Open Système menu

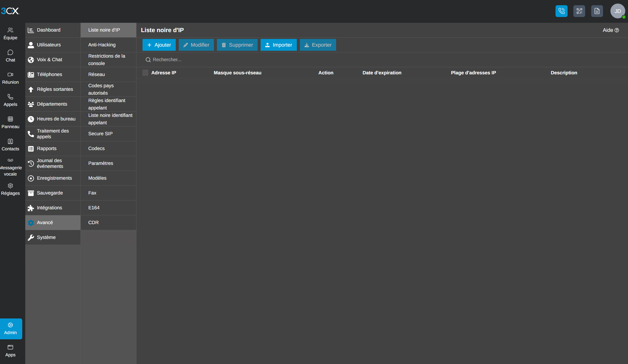[x=53, y=238]
